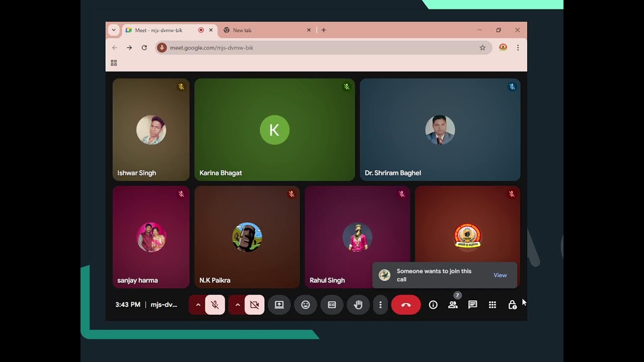
Task: Open a new browser tab with plus button
Action: 324,30
